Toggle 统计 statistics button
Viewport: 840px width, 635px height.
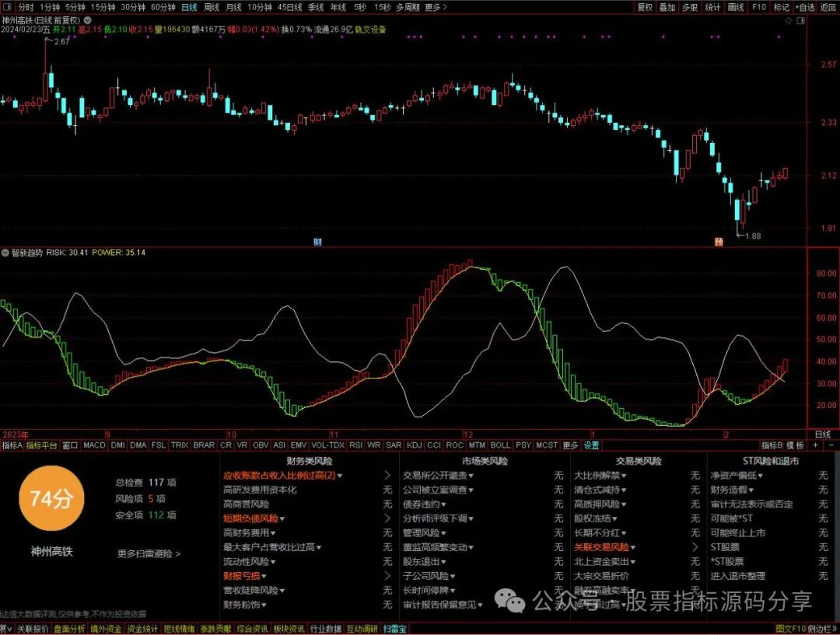click(712, 7)
